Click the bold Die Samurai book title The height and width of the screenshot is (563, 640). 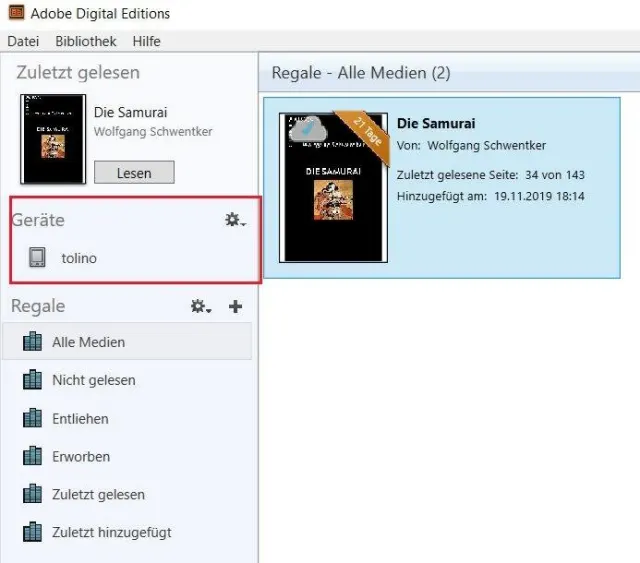click(x=436, y=123)
